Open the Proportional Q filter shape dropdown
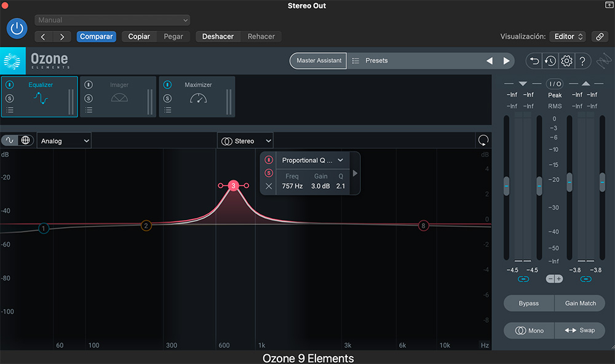Viewport: 615px width, 364px height. [312, 160]
